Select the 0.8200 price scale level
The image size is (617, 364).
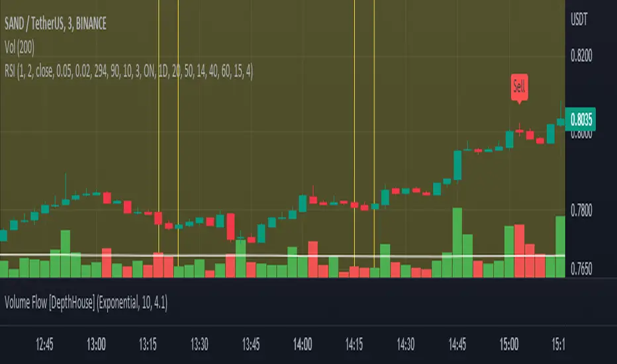tap(581, 56)
